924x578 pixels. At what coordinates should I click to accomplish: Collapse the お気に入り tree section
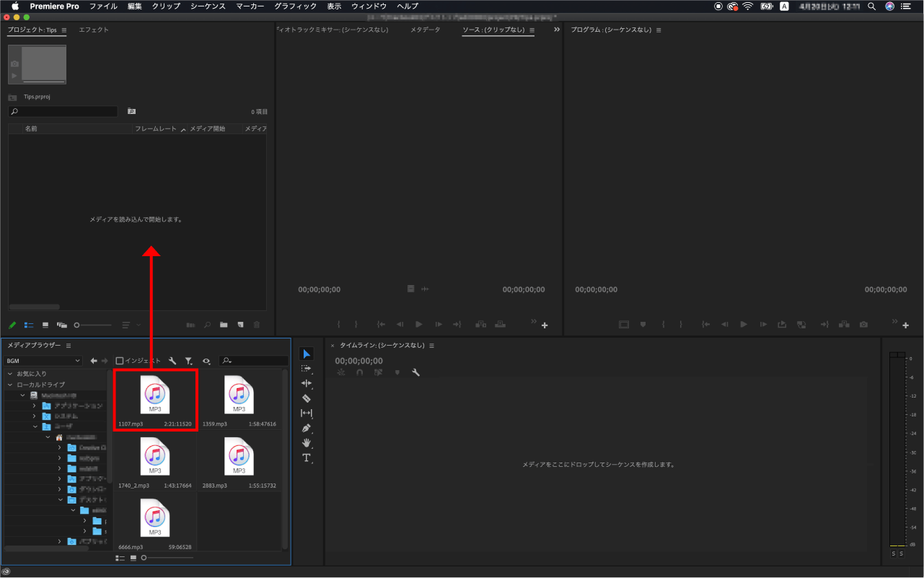[10, 374]
